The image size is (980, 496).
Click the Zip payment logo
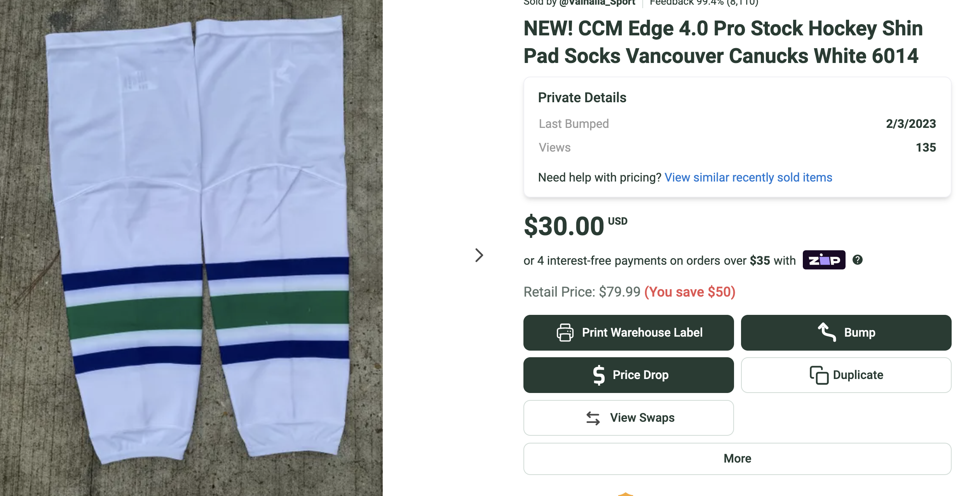coord(824,260)
